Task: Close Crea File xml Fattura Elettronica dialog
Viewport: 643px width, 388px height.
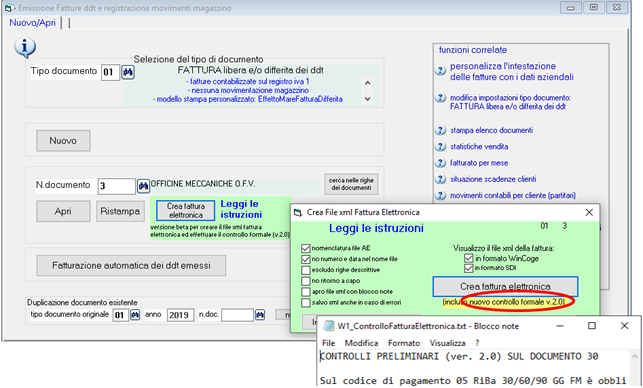Action: pos(589,212)
